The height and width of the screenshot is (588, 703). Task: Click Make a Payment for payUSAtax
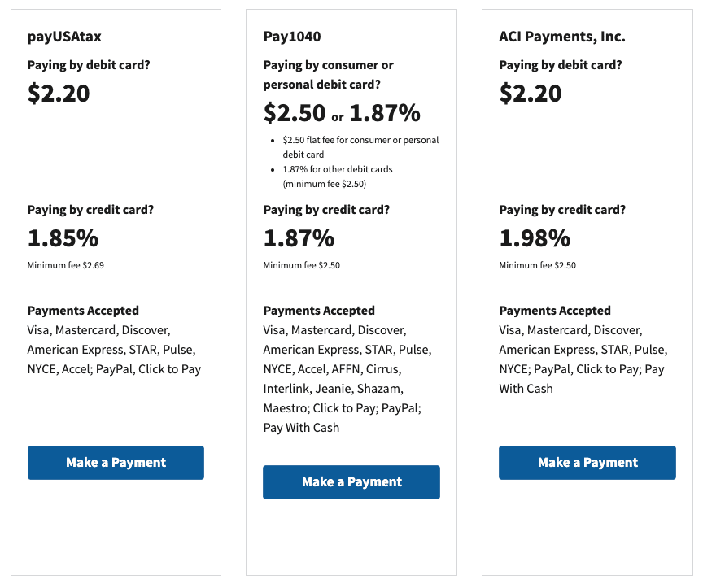(116, 462)
